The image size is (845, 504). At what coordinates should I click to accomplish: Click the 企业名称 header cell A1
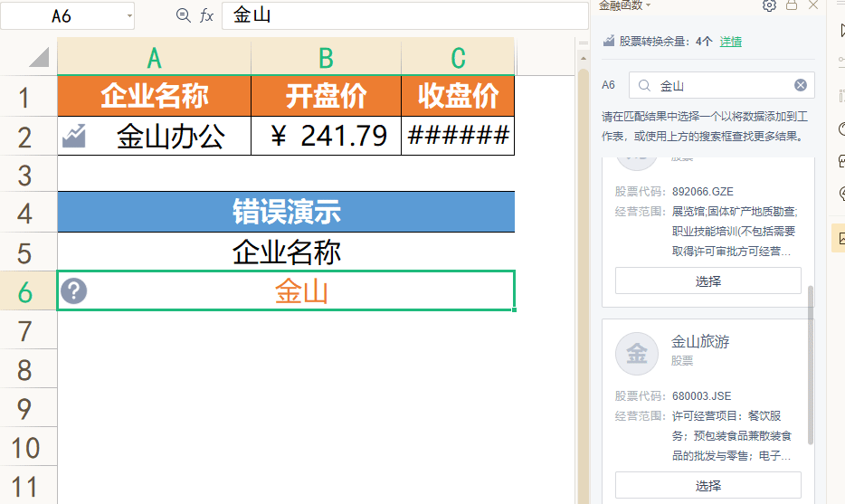(154, 96)
